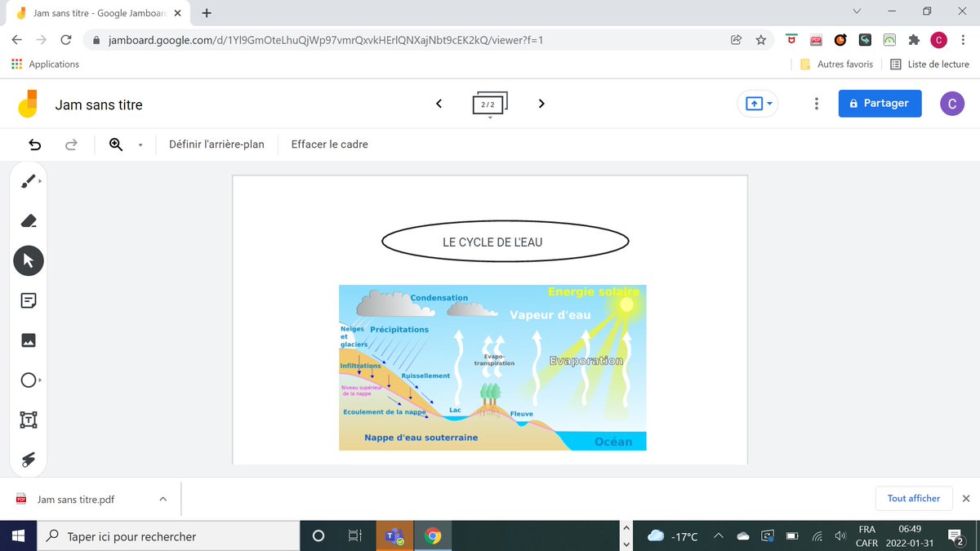Expand the zoom level dropdown arrow
980x551 pixels.
point(140,145)
